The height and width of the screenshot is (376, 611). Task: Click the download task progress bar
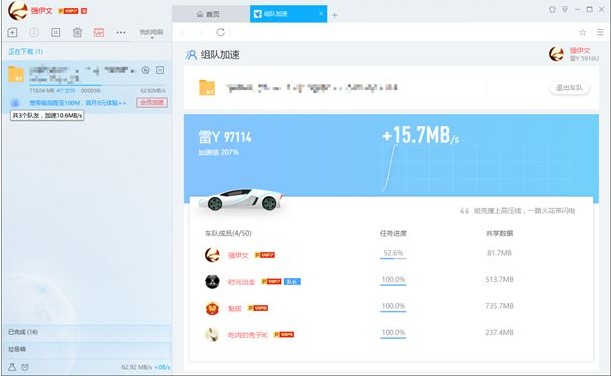pos(97,85)
